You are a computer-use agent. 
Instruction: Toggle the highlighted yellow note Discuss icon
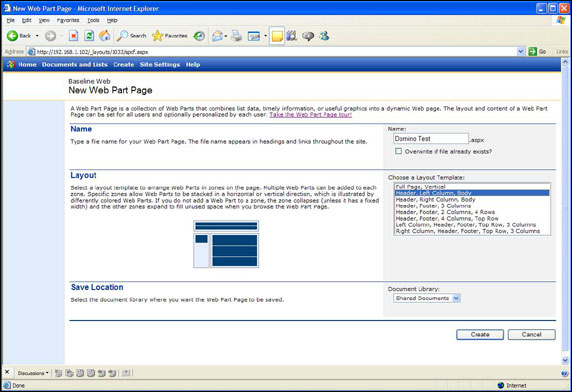(277, 36)
